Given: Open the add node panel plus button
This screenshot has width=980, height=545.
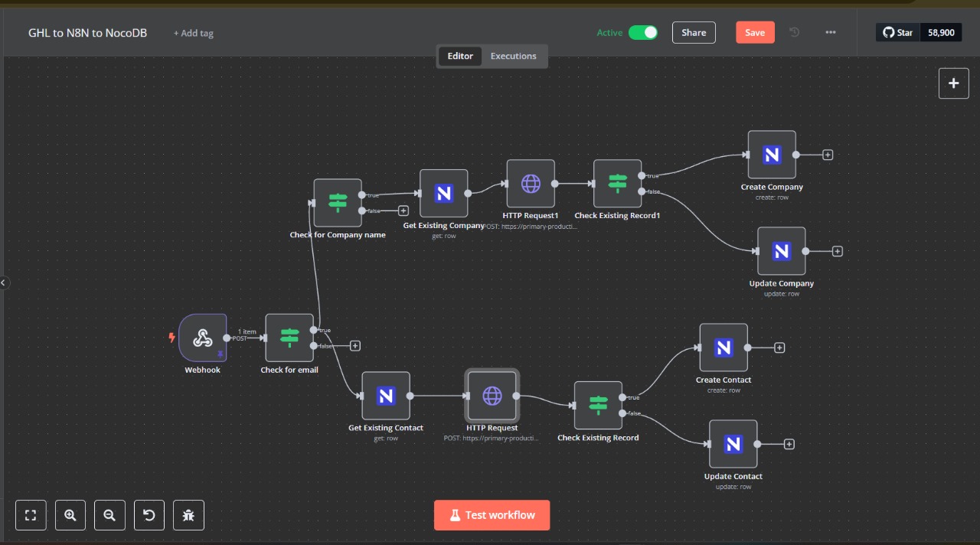Looking at the screenshot, I should (x=953, y=83).
